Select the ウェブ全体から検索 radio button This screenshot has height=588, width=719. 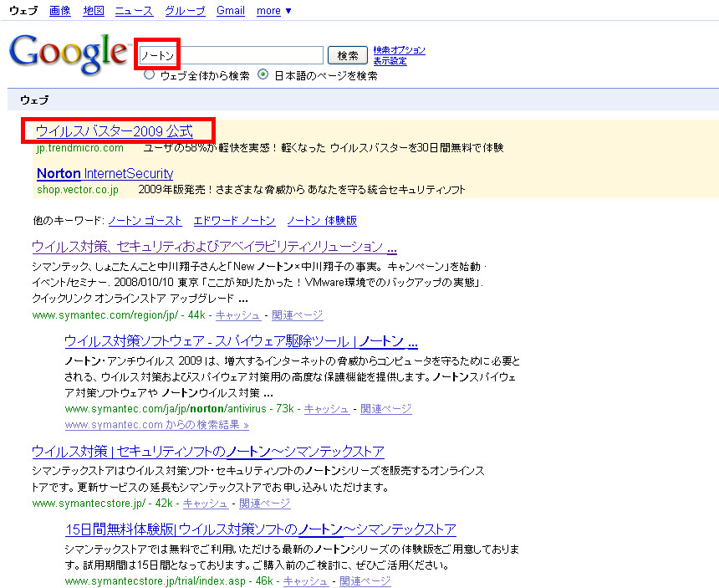point(149,74)
